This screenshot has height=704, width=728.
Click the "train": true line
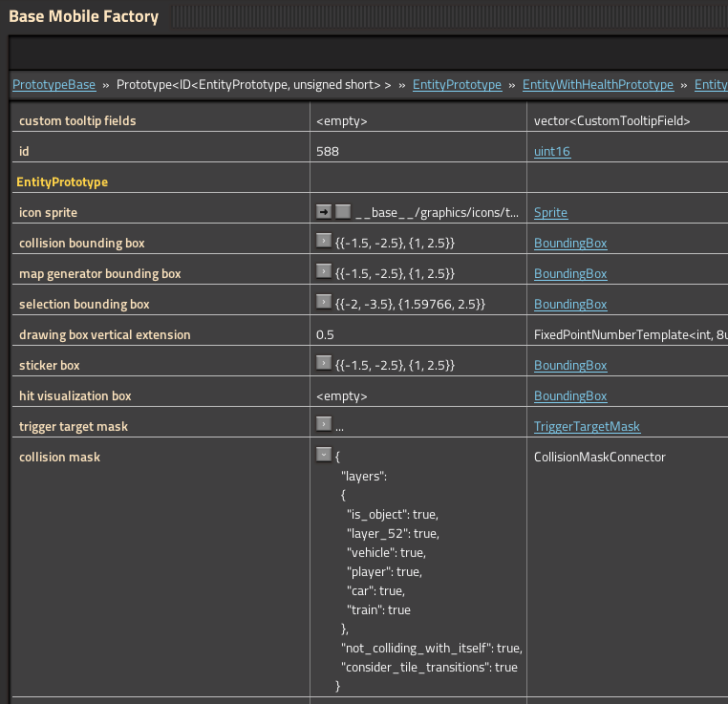coord(379,609)
